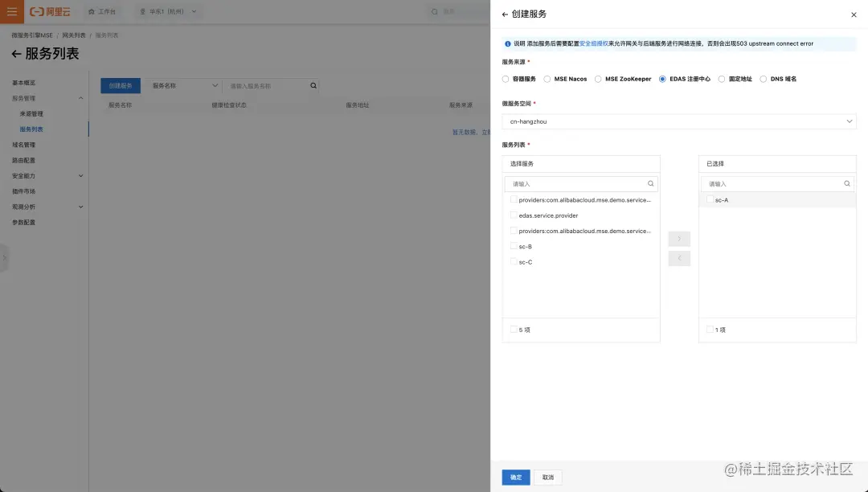The width and height of the screenshot is (868, 492).
Task: Open 参数配置 in the sidebar
Action: (24, 222)
